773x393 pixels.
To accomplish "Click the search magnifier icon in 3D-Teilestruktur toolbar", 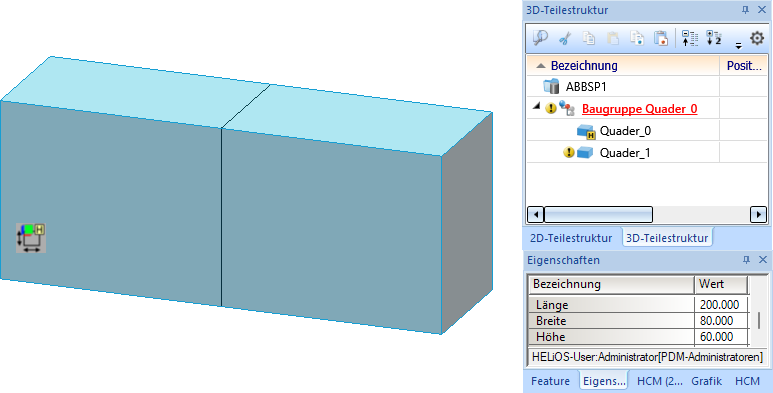I will coord(540,38).
